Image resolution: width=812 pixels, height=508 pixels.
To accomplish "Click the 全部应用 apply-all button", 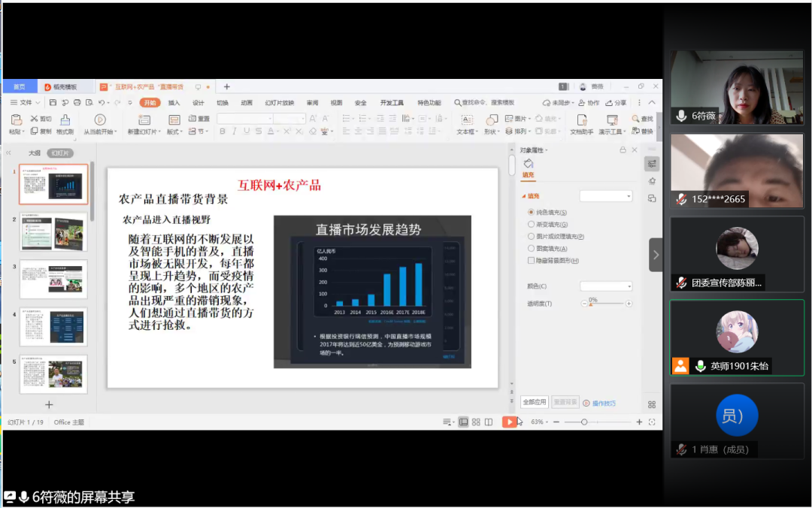I will coord(534,403).
